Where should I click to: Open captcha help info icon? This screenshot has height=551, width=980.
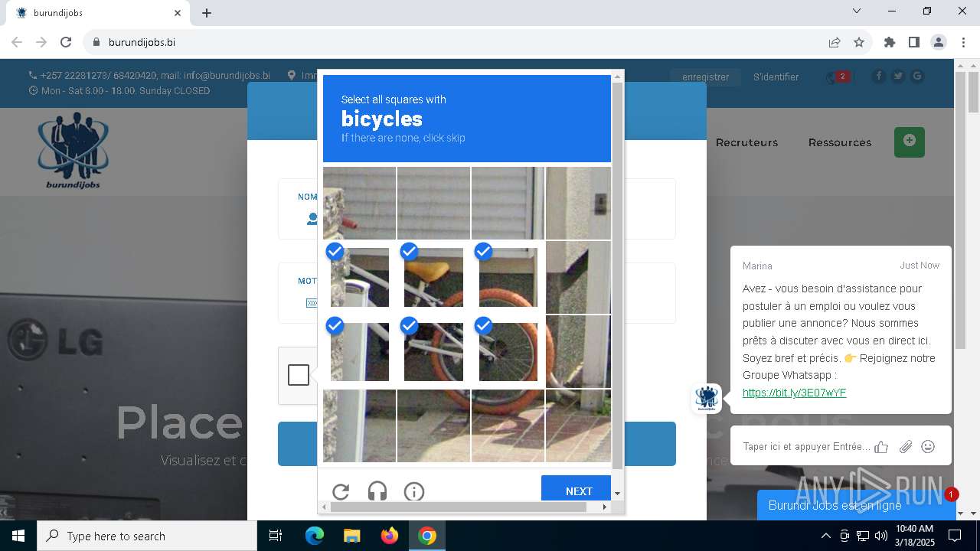point(414,491)
